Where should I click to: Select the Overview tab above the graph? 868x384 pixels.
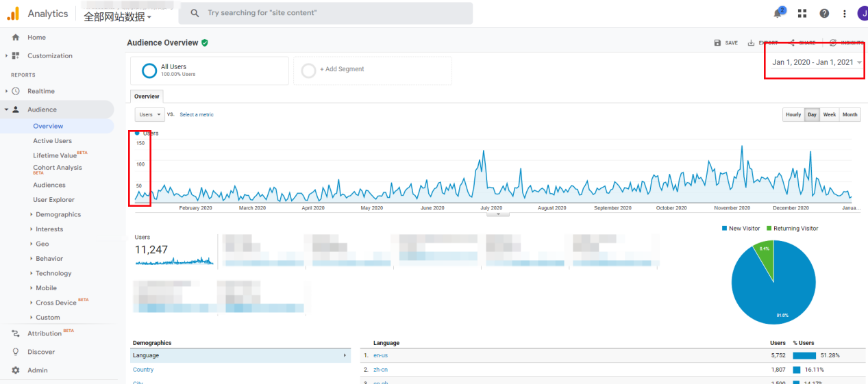point(147,97)
